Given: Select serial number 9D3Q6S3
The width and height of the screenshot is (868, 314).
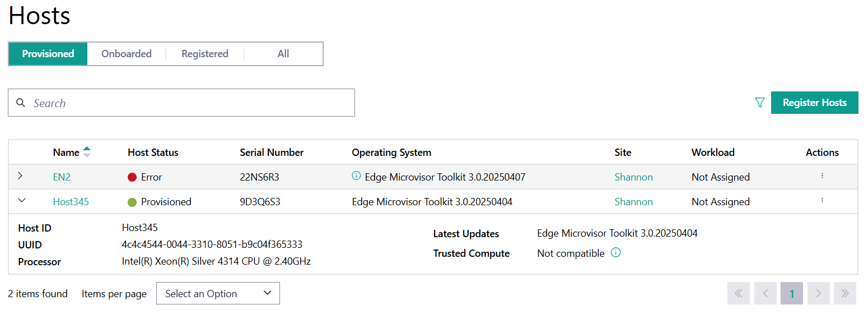Looking at the screenshot, I should (x=260, y=202).
